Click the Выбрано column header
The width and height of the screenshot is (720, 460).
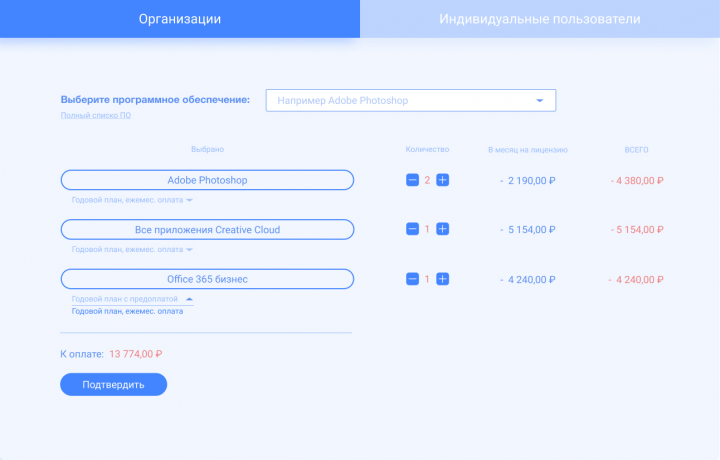(208, 150)
